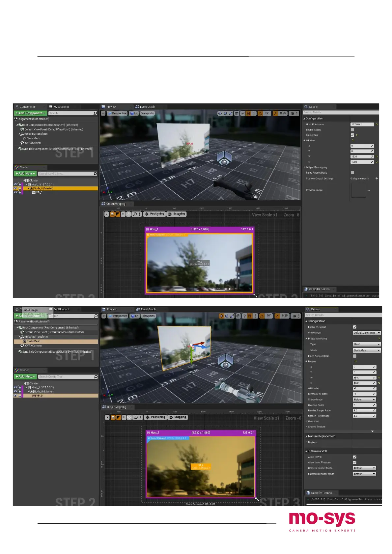Toggle the Allow Inner Frustum checkbox
Screen dimensions: 392x554
coord(354,462)
